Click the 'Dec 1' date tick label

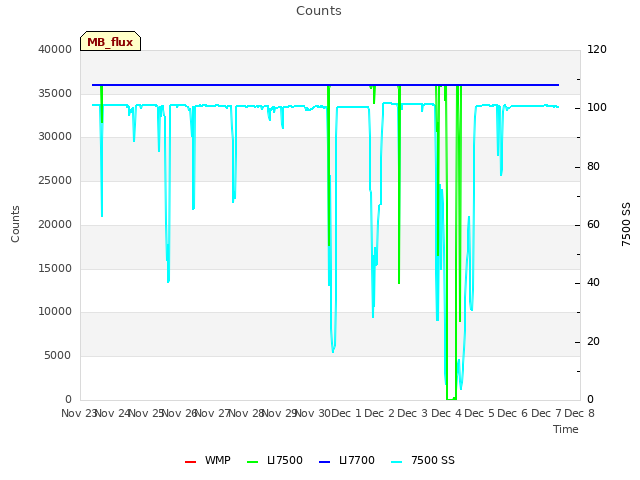point(346,413)
